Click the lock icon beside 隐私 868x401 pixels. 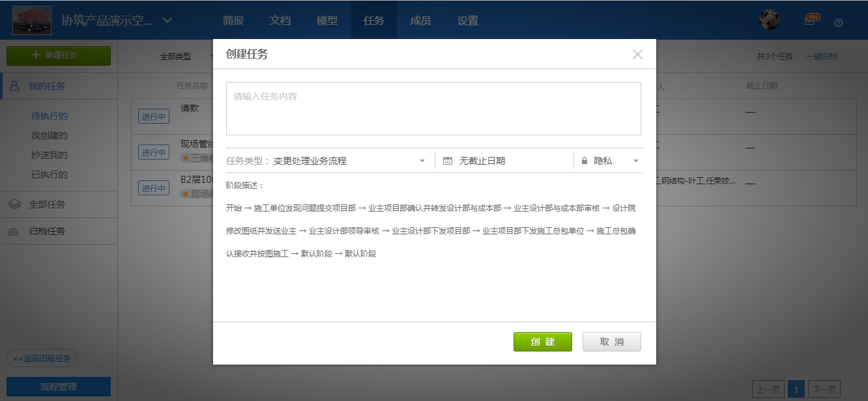[x=585, y=161]
